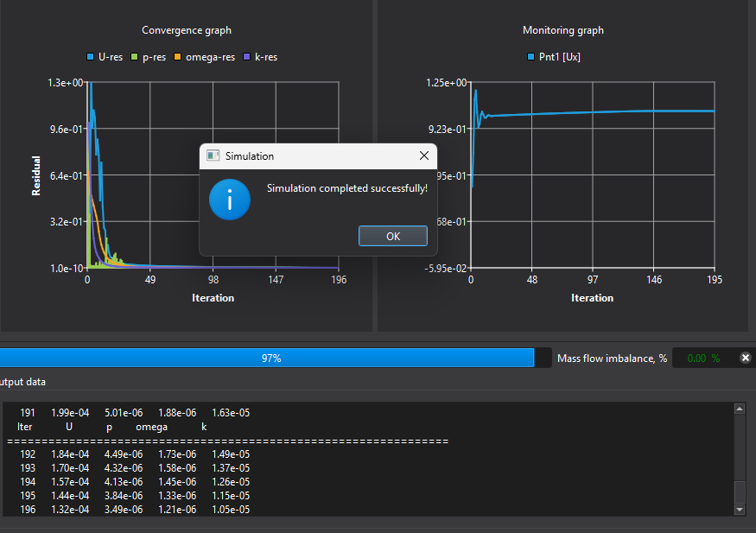Click the output log's scrollbar thumb
The image size is (756, 533).
(739, 492)
